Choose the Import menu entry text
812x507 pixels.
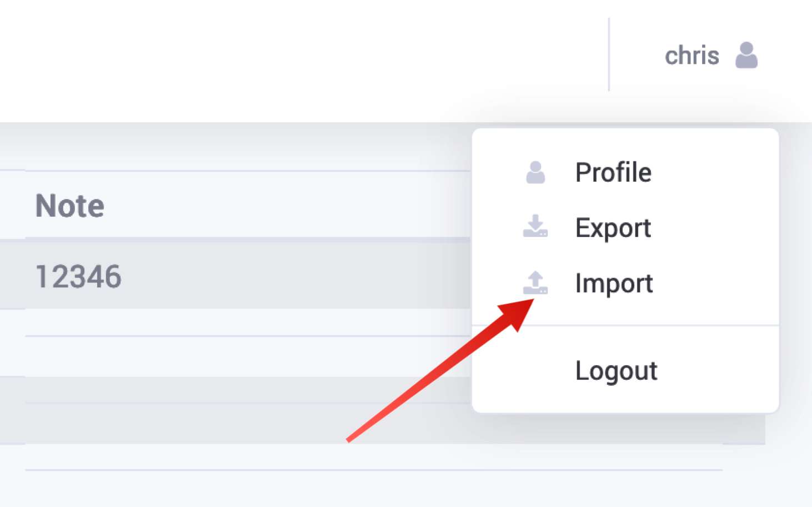pyautogui.click(x=614, y=284)
